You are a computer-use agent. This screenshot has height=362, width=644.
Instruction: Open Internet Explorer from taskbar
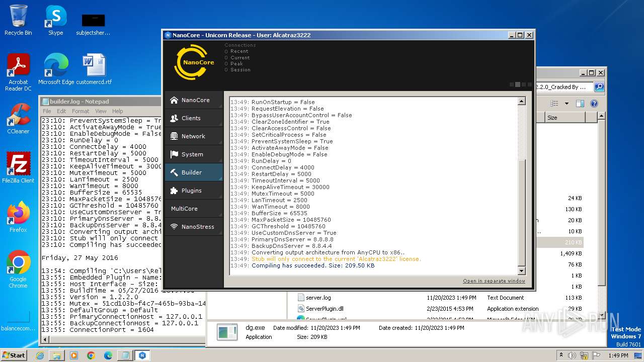[40, 355]
